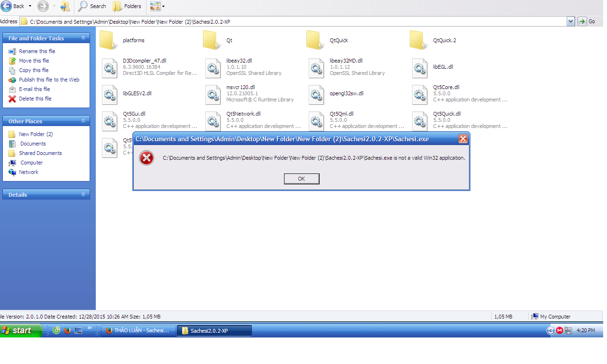Viewport: 607px width, 364px height.
Task: Select the libeay32.dll file icon
Action: [213, 68]
